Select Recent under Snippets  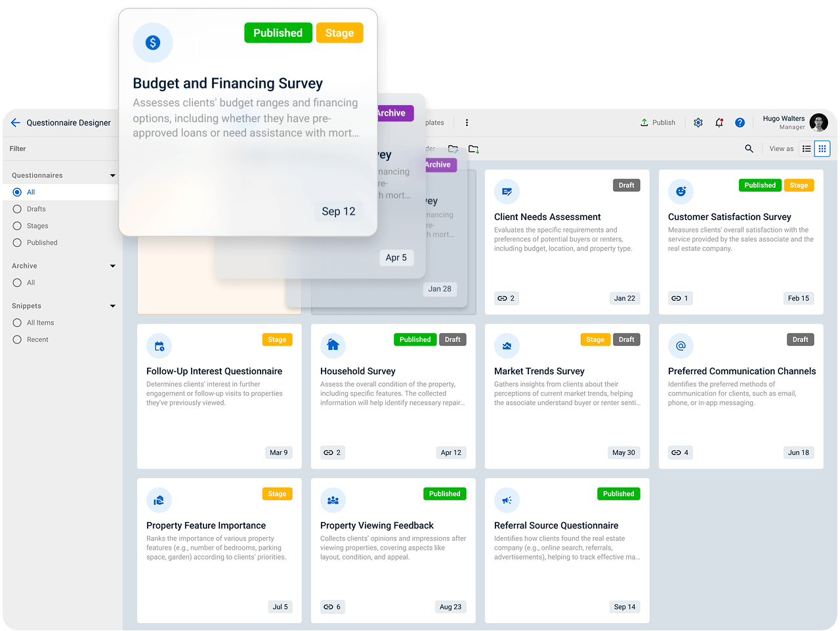pos(18,340)
